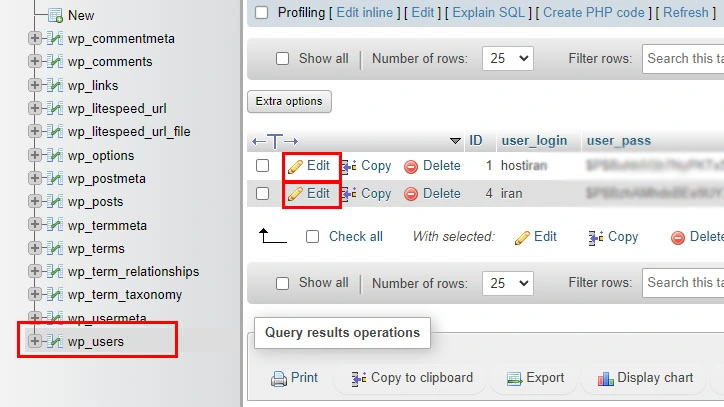724x407 pixels.
Task: Click red Delete icon for iran
Action: point(410,194)
